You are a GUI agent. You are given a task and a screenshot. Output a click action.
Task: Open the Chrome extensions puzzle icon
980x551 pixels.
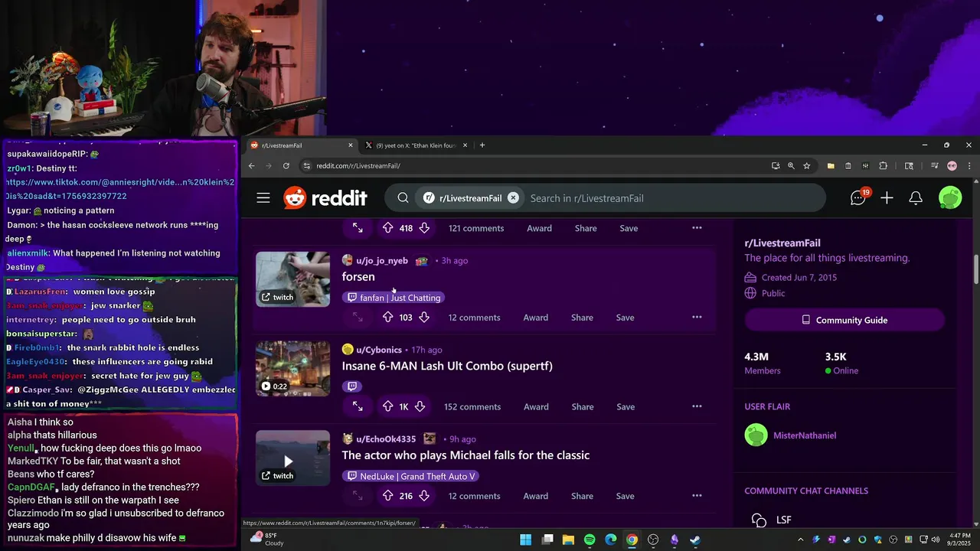click(x=883, y=166)
